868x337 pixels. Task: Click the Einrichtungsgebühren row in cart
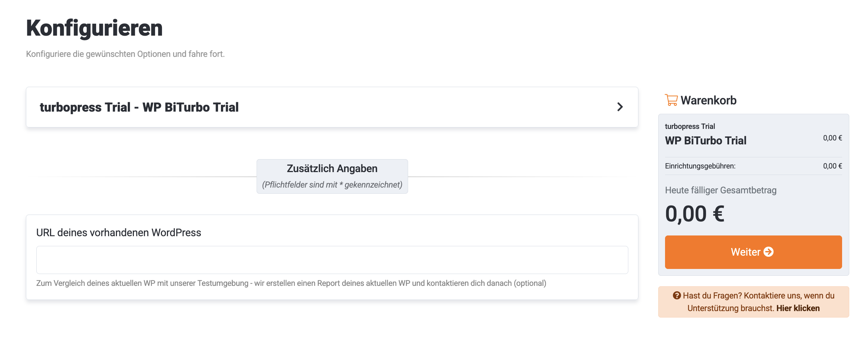(x=700, y=166)
